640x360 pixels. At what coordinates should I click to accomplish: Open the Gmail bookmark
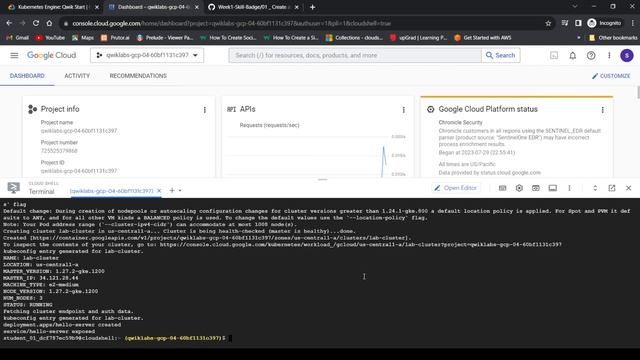[17, 38]
